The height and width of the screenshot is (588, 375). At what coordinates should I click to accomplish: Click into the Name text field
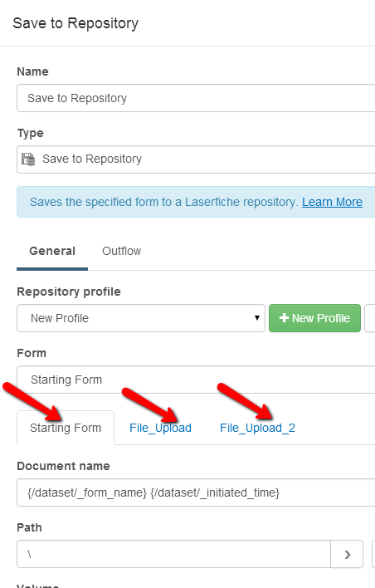[x=196, y=98]
